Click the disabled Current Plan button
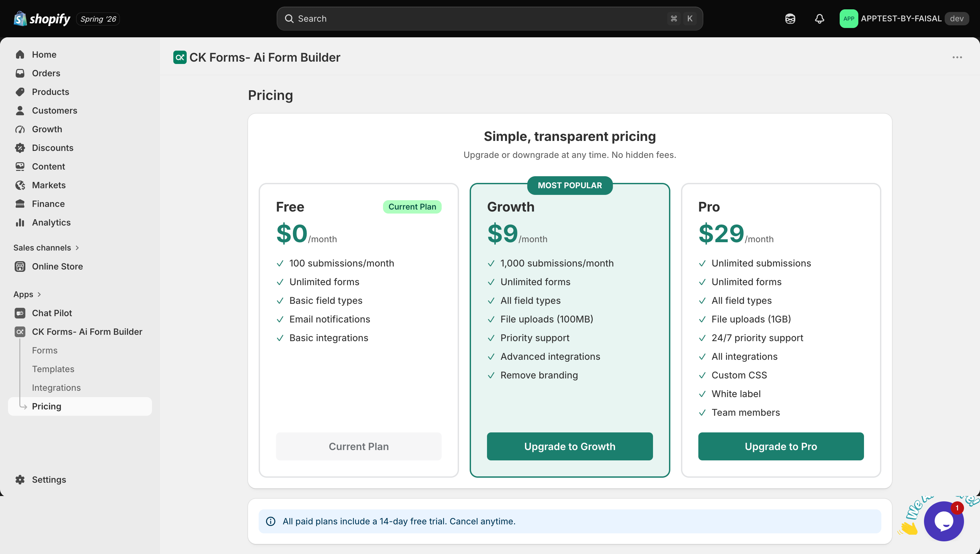The image size is (980, 554). coord(359,446)
